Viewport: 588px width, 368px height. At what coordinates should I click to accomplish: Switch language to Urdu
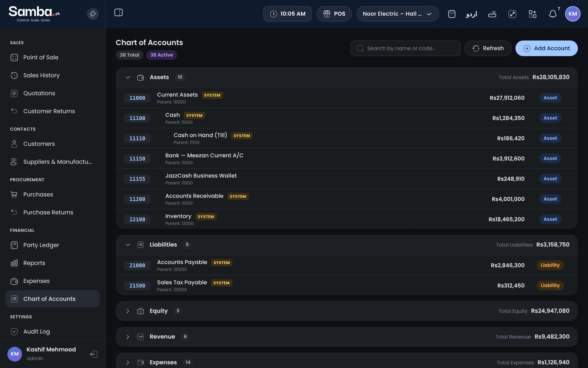coord(471,14)
